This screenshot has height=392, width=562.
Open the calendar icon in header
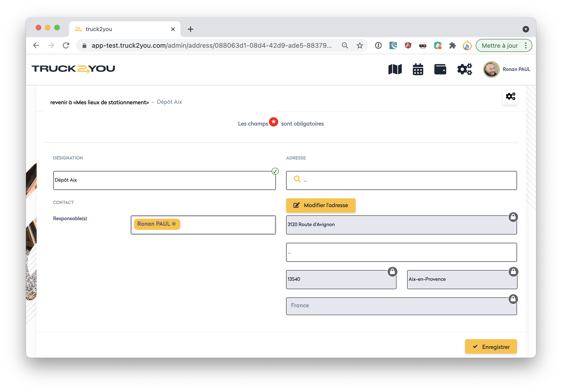coord(418,69)
